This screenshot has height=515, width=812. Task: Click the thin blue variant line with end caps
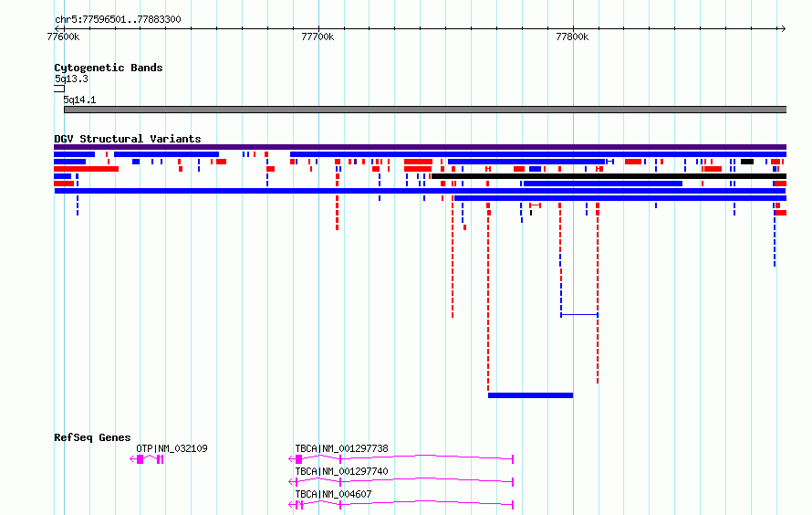(x=579, y=314)
